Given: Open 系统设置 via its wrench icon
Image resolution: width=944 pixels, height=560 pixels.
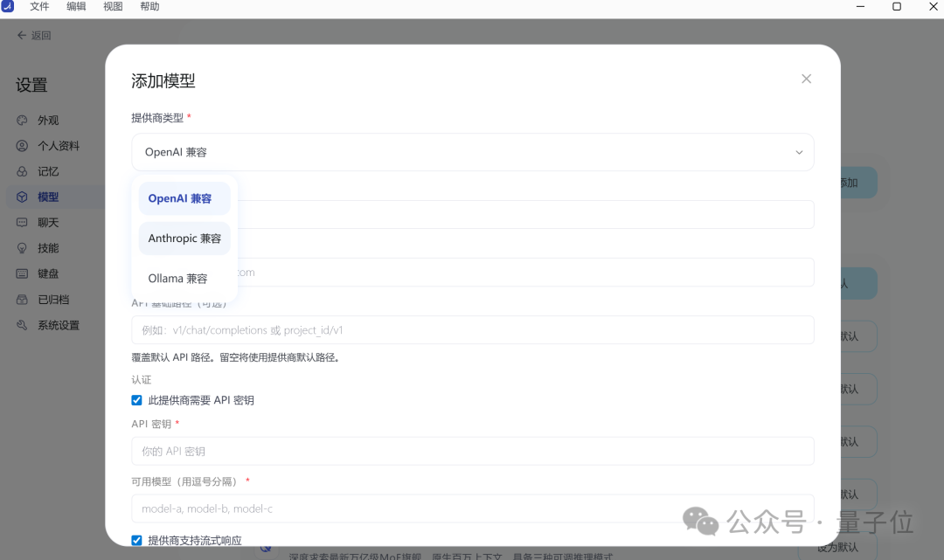Looking at the screenshot, I should click(22, 325).
